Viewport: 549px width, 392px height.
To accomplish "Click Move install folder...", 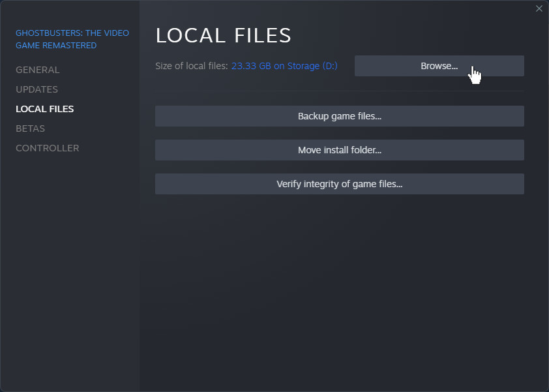I will coord(339,150).
